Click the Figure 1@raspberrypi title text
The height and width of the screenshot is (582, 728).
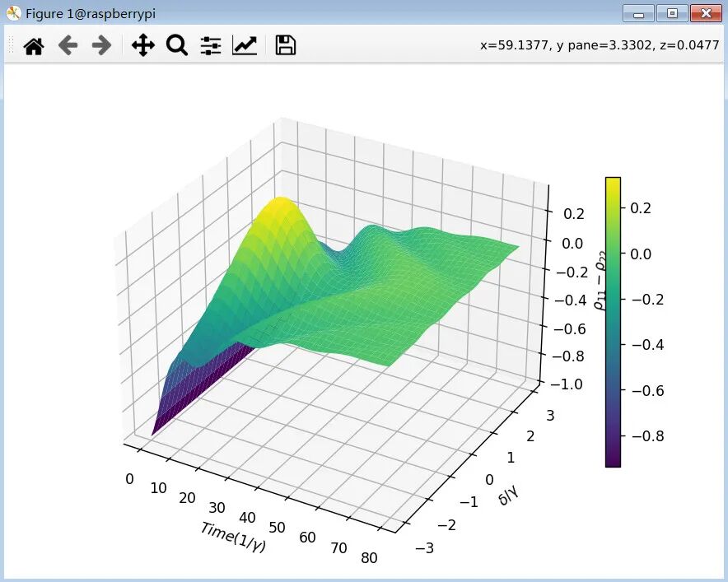(x=91, y=13)
